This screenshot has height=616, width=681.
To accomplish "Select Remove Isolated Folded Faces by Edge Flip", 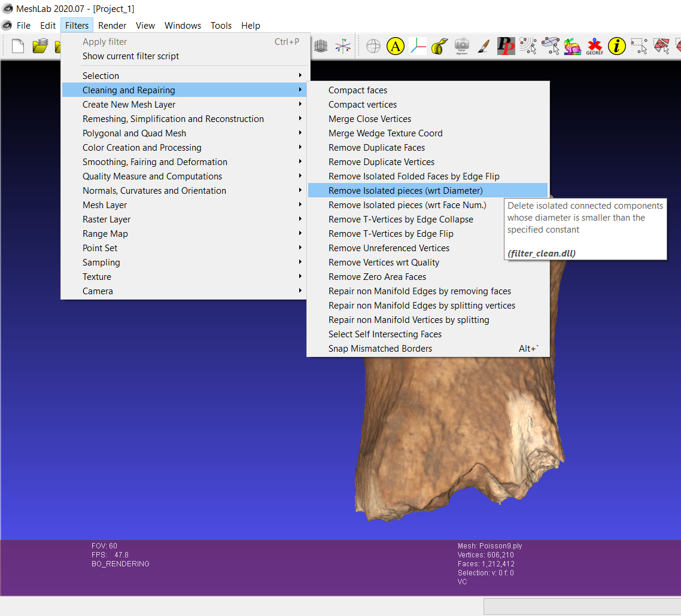I will click(428, 176).
